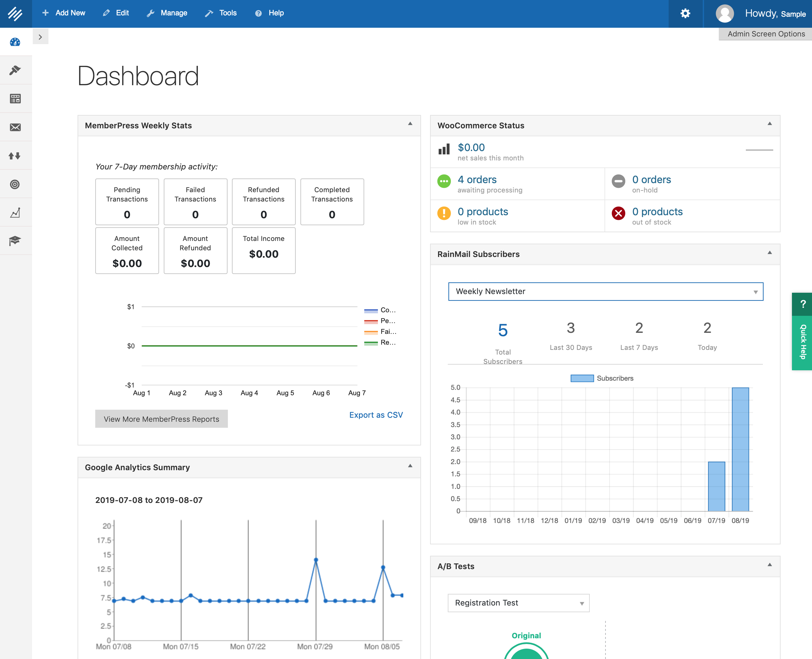
Task: Click the green awaiting processing icon
Action: click(444, 181)
